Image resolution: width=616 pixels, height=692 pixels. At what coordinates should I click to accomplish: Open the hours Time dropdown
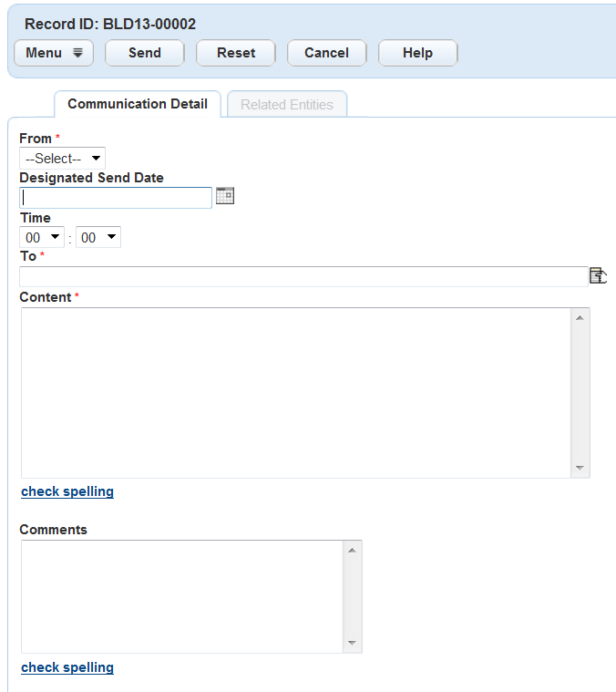click(42, 238)
